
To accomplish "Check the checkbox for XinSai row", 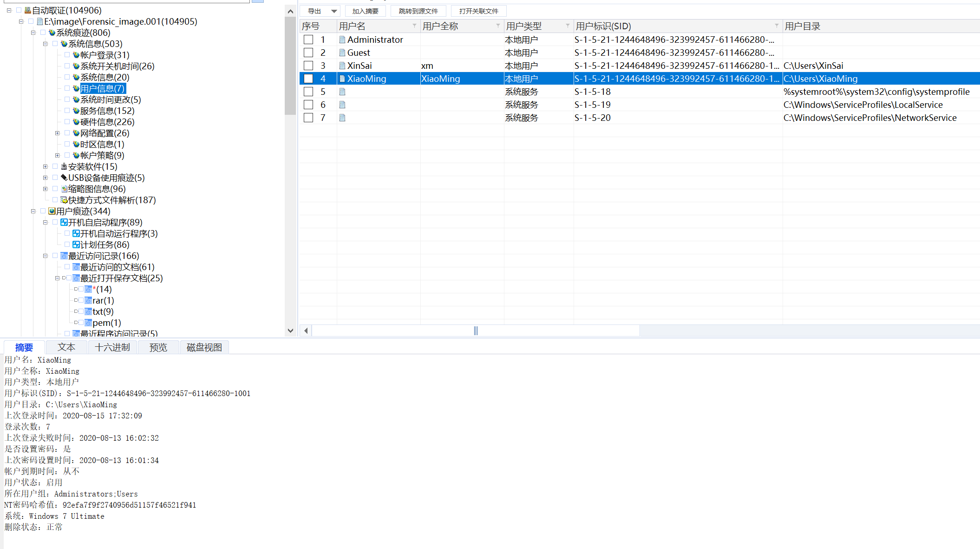I will pos(308,66).
